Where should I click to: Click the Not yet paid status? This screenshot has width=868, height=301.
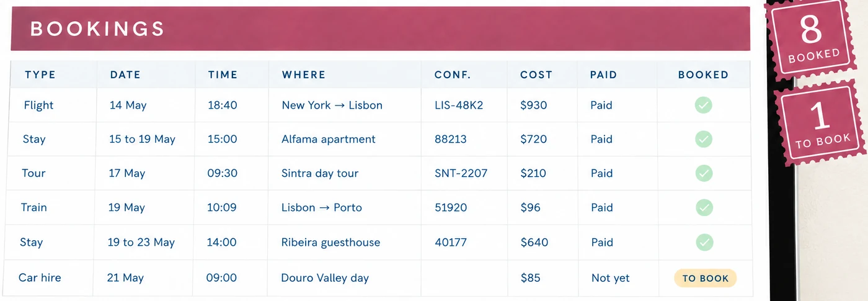click(x=610, y=278)
